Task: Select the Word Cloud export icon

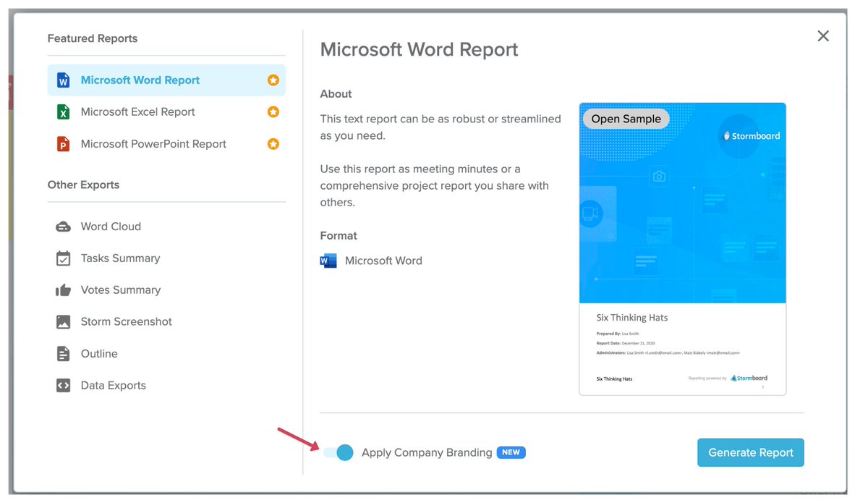Action: pyautogui.click(x=64, y=226)
